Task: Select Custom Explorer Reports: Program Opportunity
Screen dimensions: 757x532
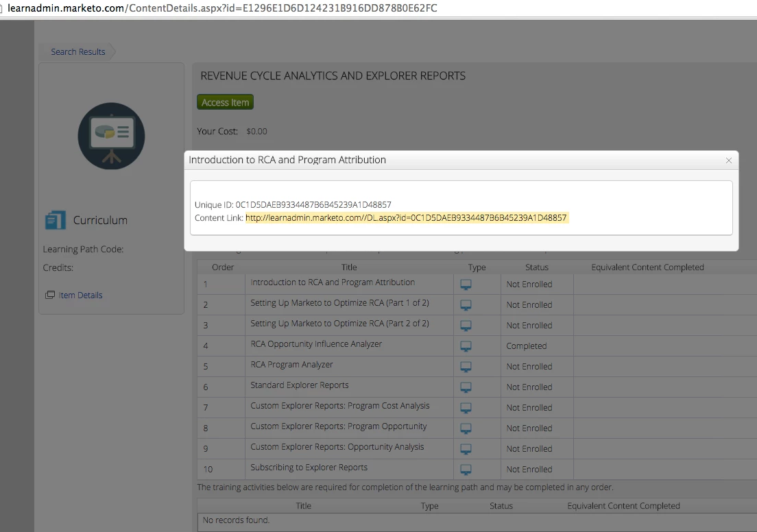Action: 339,426
